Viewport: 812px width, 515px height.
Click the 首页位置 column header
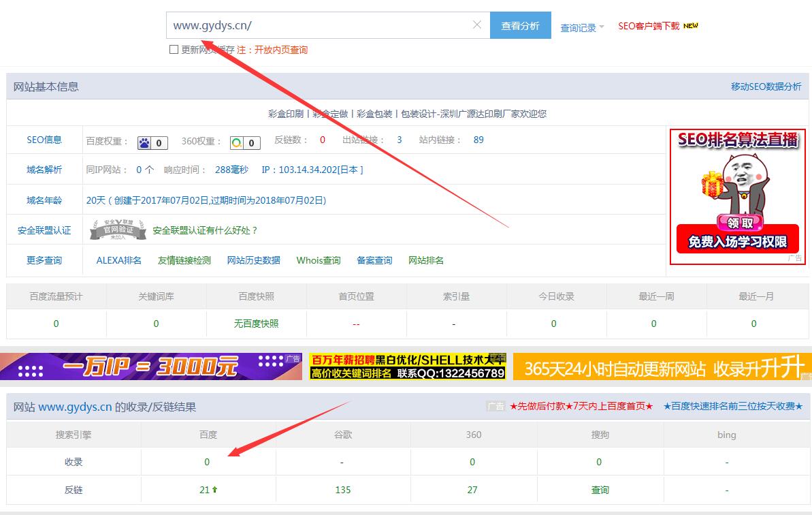[x=356, y=296]
